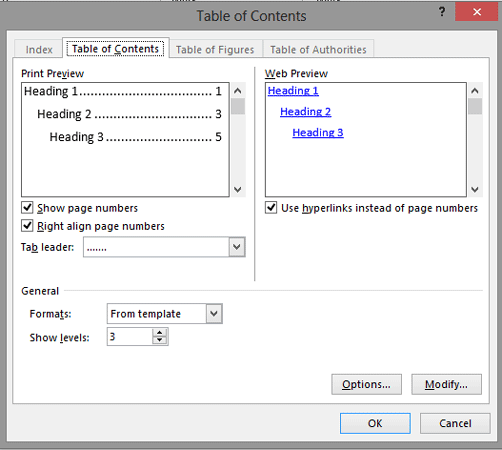This screenshot has width=502, height=450.
Task: Uncheck Right align page numbers
Action: (27, 226)
